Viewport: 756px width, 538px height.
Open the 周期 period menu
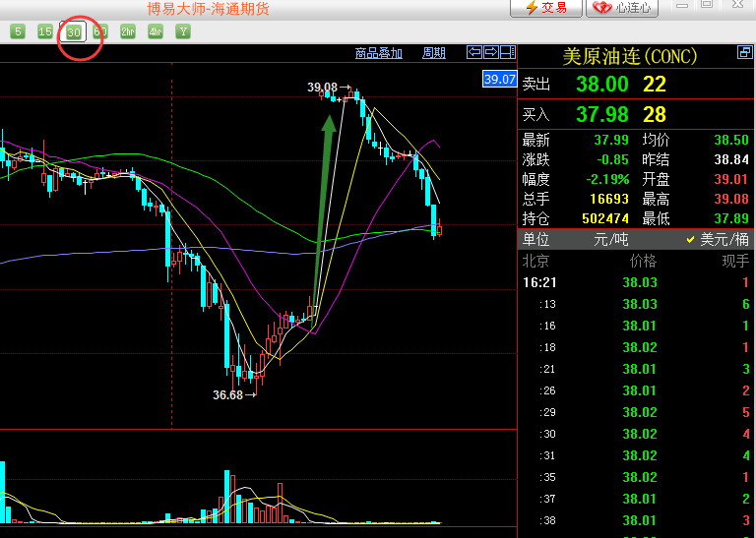(x=434, y=53)
